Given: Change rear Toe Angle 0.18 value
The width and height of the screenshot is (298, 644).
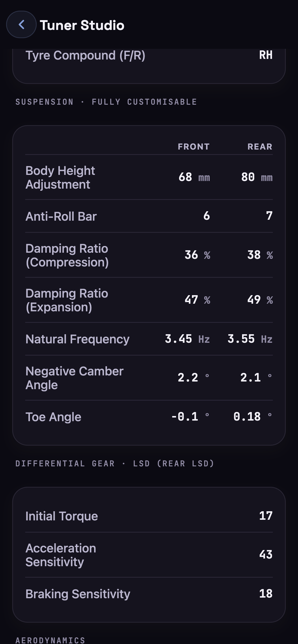Looking at the screenshot, I should click(253, 417).
